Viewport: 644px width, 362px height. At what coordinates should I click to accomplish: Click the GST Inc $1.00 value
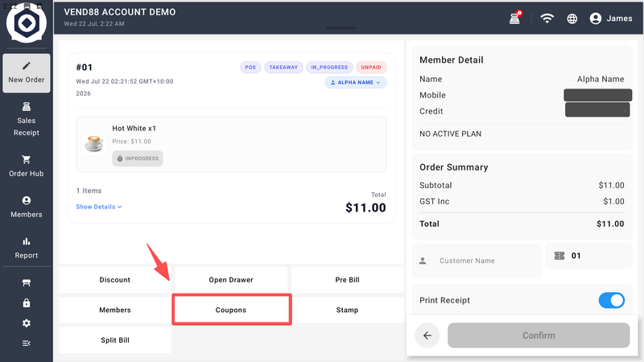[x=613, y=202]
